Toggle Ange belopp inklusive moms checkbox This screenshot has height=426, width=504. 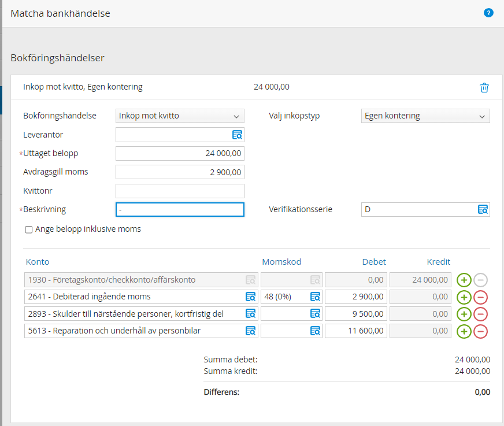(x=29, y=229)
